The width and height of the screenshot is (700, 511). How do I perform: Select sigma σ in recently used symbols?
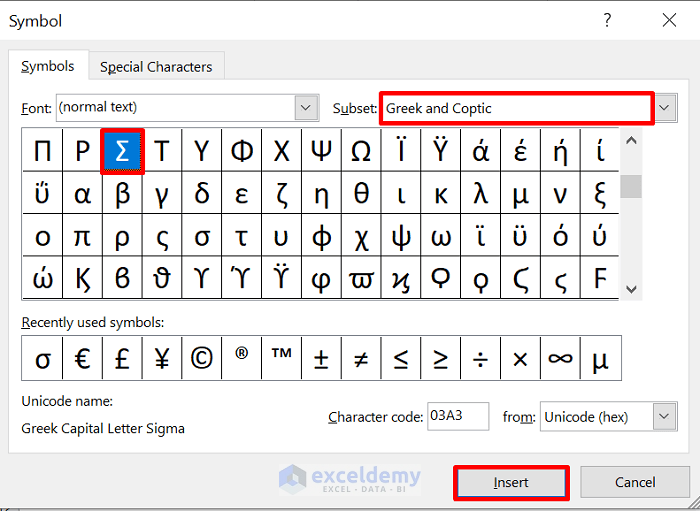pyautogui.click(x=43, y=358)
